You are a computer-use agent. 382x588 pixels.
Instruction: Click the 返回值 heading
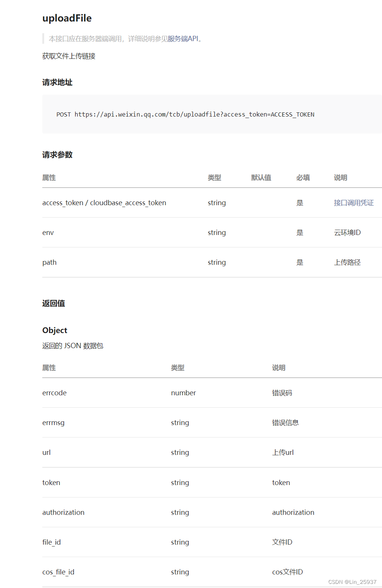54,303
